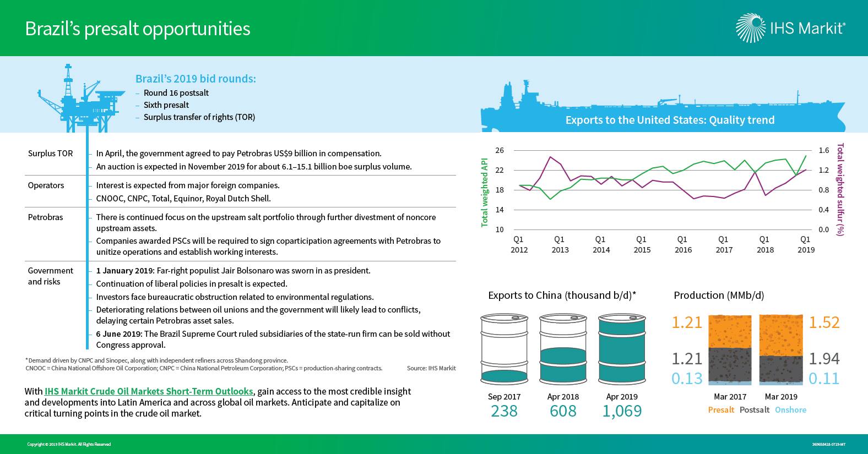Click the Brazil's 2019 bid rounds heading
Viewport: 868px width, 454px height.
pyautogui.click(x=196, y=79)
